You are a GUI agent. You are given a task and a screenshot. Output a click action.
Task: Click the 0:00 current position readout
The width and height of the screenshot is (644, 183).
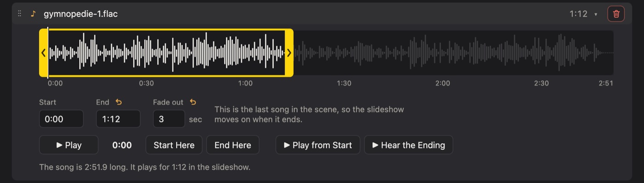122,145
